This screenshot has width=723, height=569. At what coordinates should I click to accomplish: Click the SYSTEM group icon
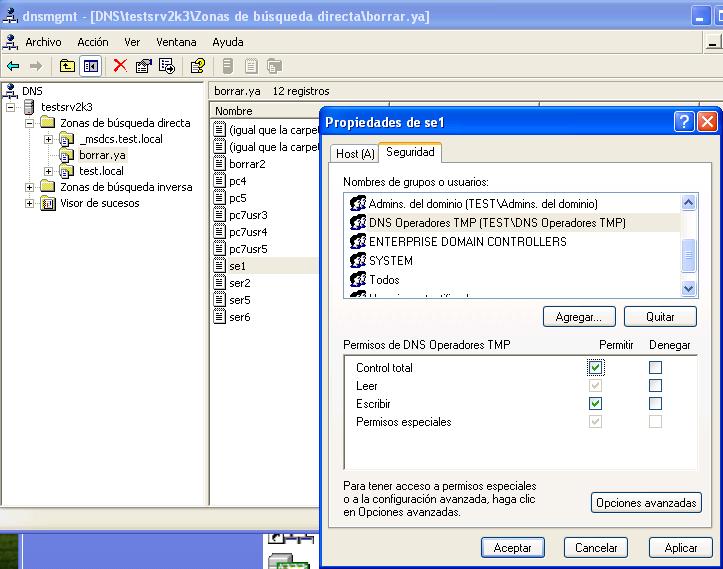pos(358,261)
